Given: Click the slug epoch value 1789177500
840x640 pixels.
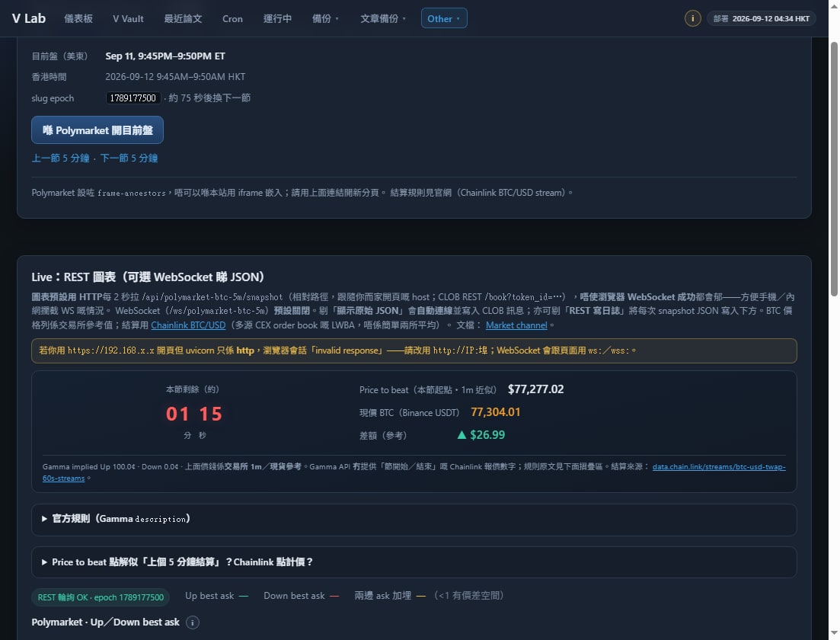Looking at the screenshot, I should (133, 98).
